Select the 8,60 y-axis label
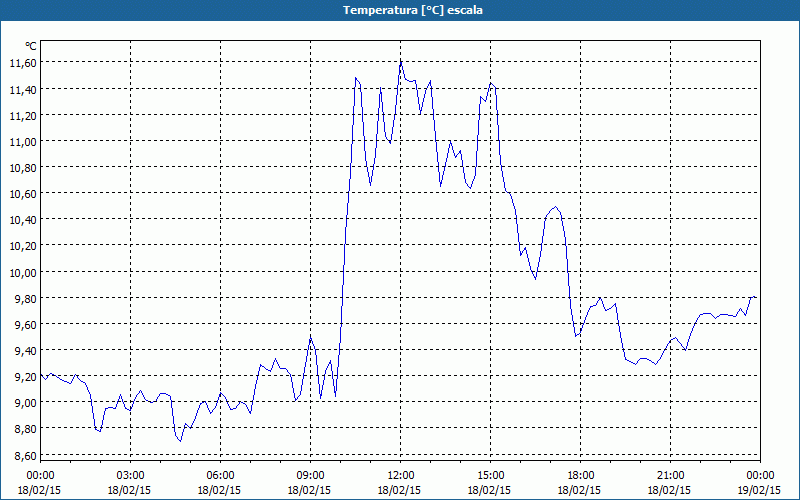Screen dimensions: 800x500 (26, 455)
